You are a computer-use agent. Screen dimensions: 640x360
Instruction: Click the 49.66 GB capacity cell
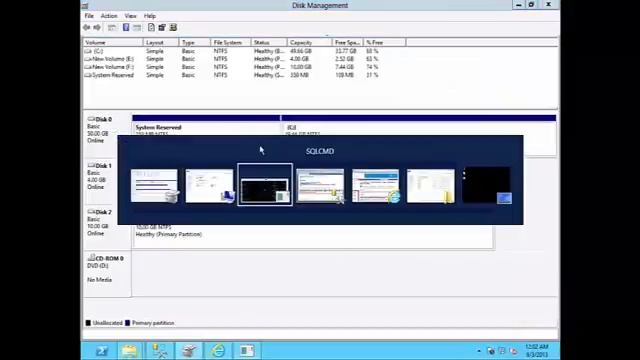(x=300, y=51)
